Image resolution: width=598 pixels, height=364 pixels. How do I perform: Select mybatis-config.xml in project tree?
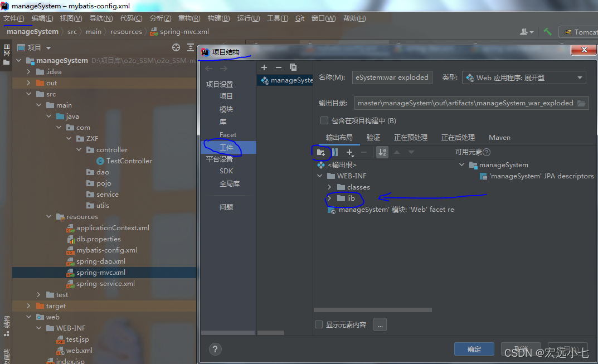(x=102, y=250)
